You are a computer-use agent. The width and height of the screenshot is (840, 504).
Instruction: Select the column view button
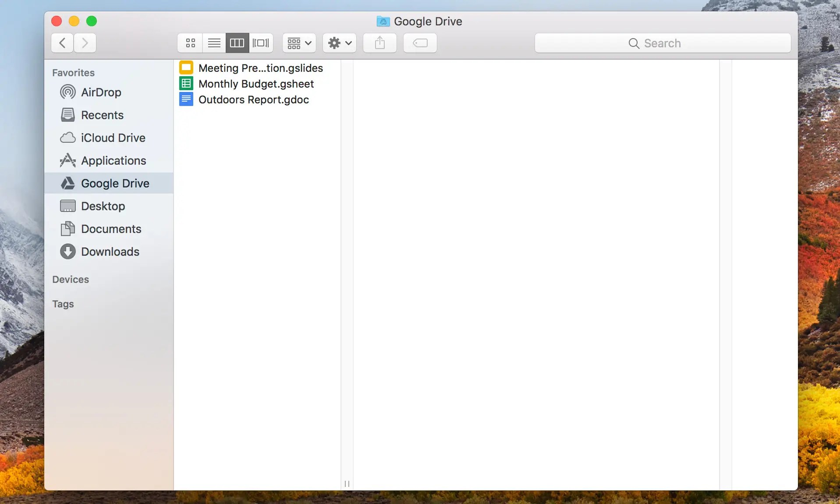coord(237,43)
